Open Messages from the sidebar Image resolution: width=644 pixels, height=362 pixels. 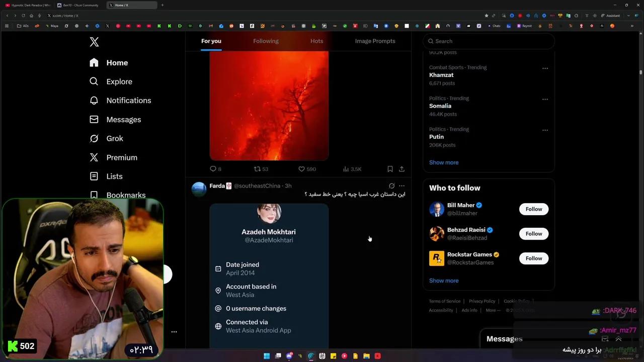[124, 119]
